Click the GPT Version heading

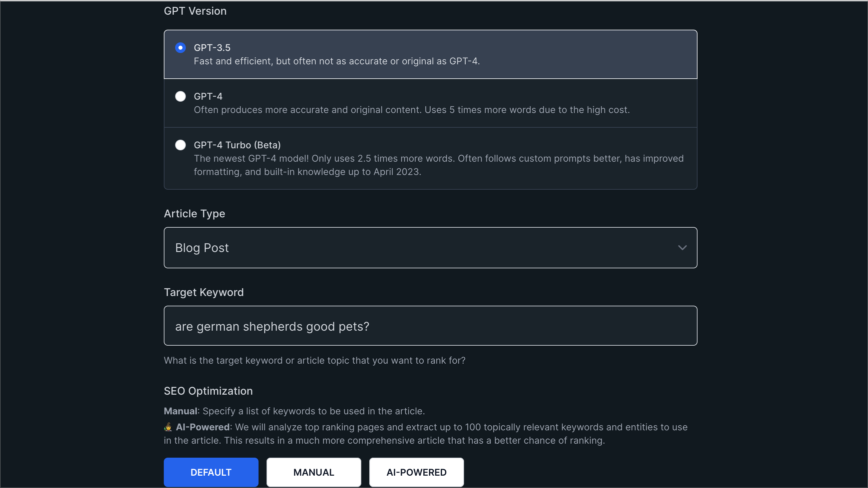pyautogui.click(x=195, y=11)
